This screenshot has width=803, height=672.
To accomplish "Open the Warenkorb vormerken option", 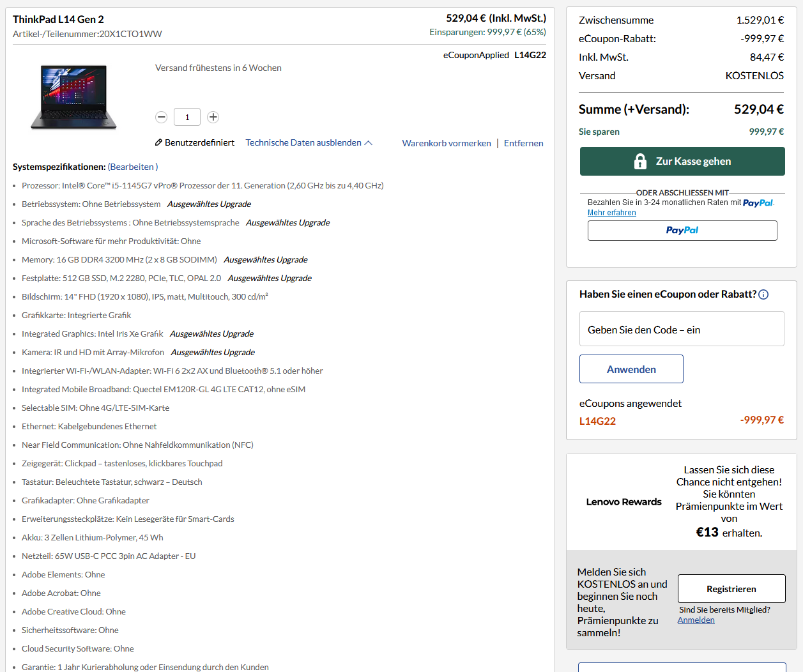I will [x=446, y=143].
